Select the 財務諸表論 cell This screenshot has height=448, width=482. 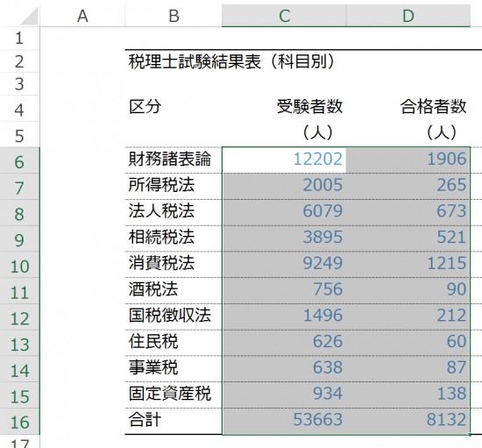point(174,160)
